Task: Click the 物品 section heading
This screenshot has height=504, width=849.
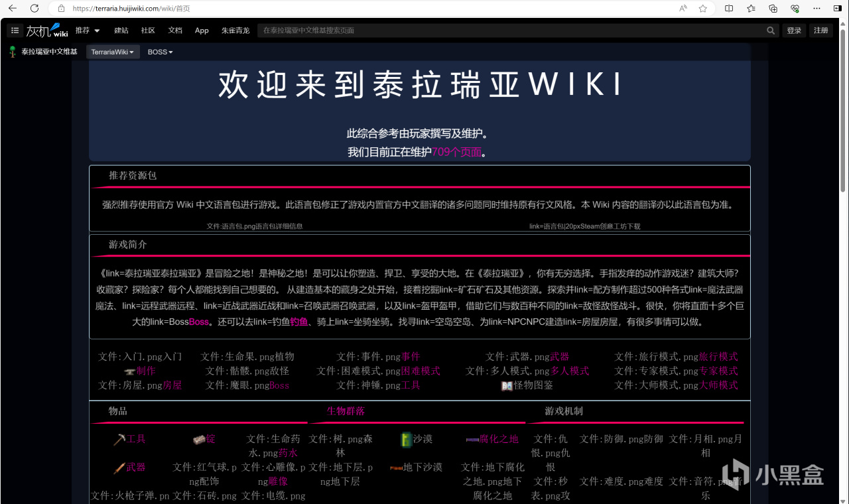Action: [118, 411]
